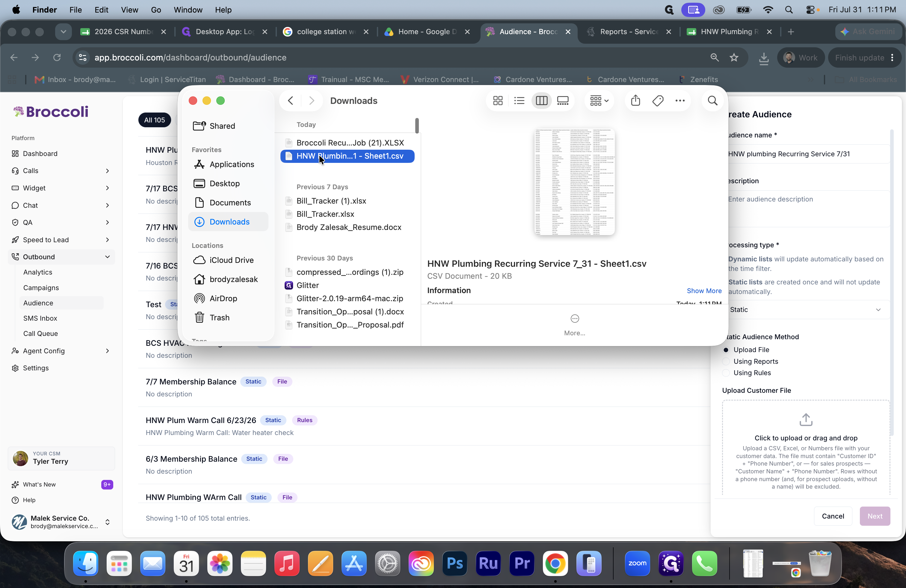Screen dimensions: 906x588
Task: Select Broccoli Recu...Job (21).XLSX file
Action: [347, 143]
